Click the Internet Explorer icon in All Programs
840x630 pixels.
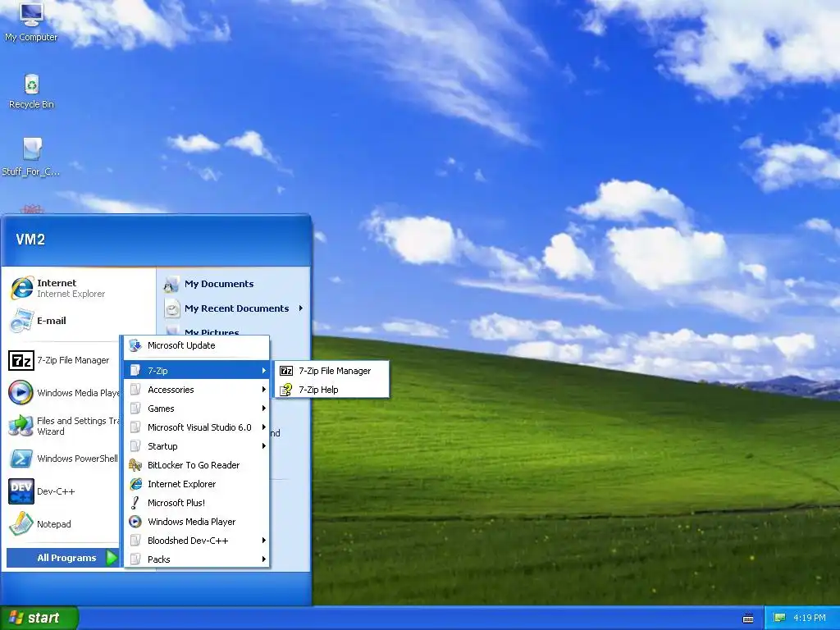pyautogui.click(x=135, y=484)
